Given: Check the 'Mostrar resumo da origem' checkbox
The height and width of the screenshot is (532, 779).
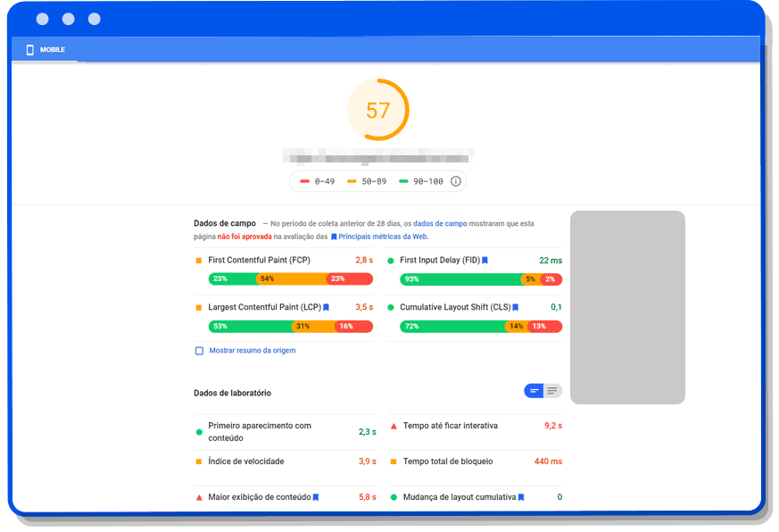Looking at the screenshot, I should [199, 351].
